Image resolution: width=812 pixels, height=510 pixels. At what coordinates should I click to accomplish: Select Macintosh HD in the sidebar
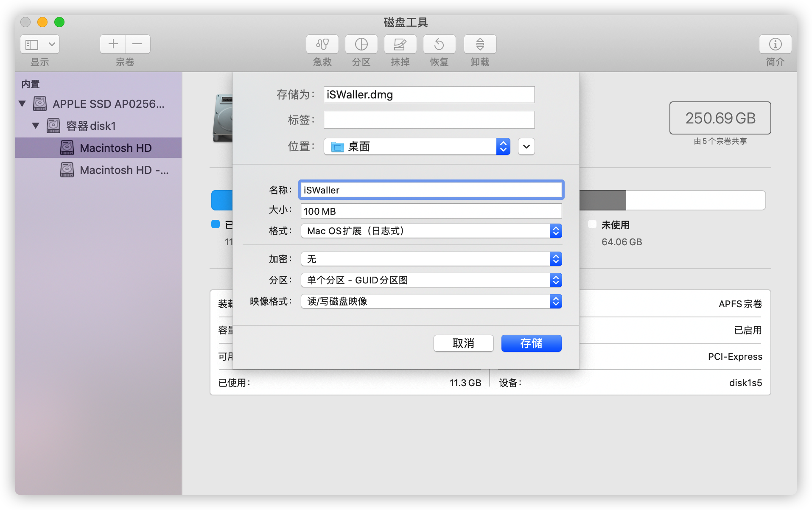[x=115, y=148]
